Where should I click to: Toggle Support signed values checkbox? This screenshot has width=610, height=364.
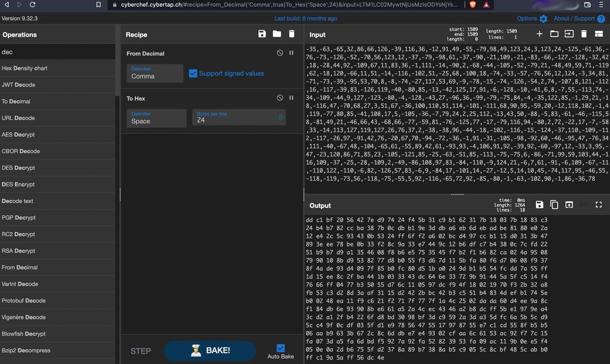click(x=193, y=73)
